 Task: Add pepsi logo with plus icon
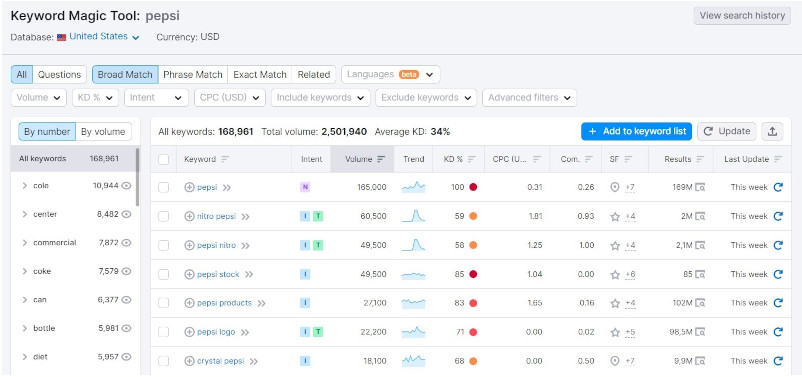click(189, 332)
